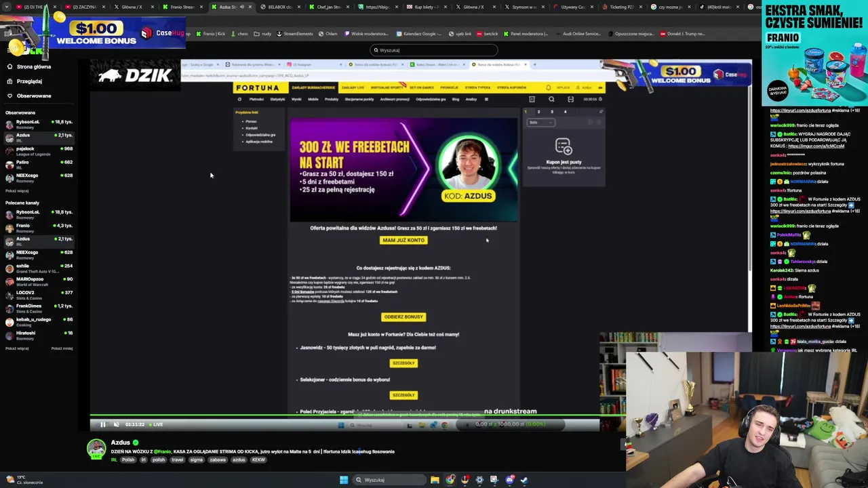868x488 pixels.
Task: Switch to the Szymson X browser tab
Action: pos(524,7)
